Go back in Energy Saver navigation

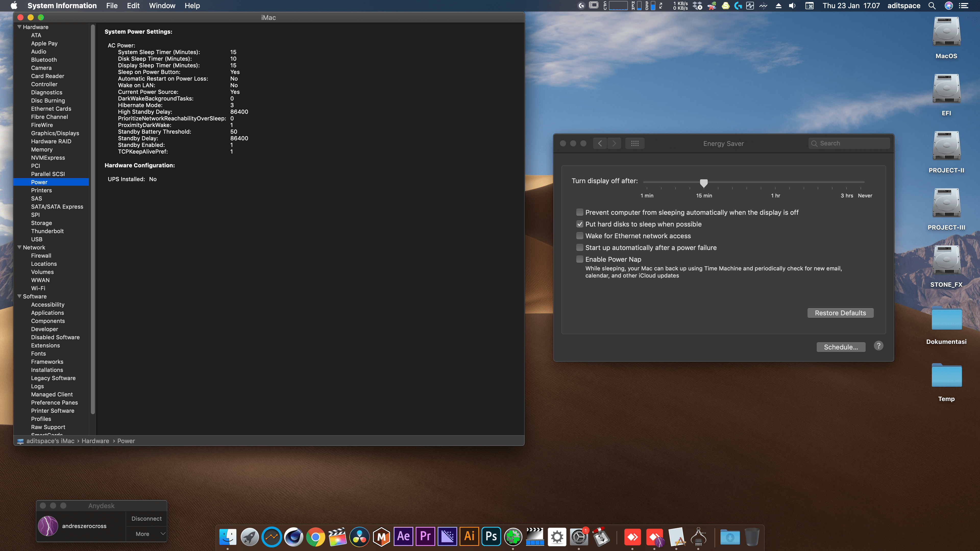pos(600,143)
